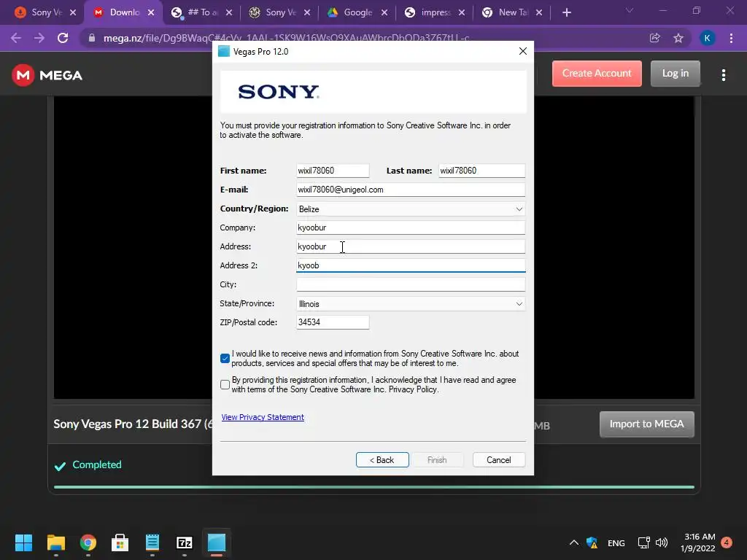747x560 pixels.
Task: Click Windows Security tray icon
Action: (x=592, y=542)
